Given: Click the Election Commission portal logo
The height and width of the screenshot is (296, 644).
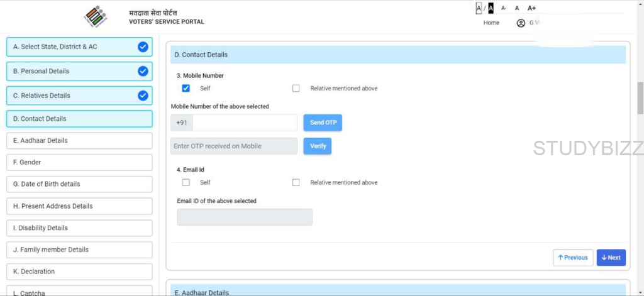Looking at the screenshot, I should coord(95,17).
